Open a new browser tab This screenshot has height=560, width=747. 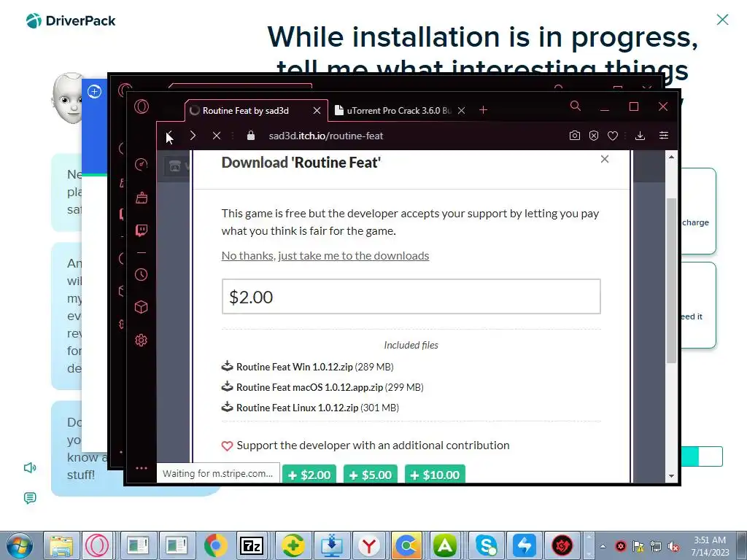pos(483,110)
